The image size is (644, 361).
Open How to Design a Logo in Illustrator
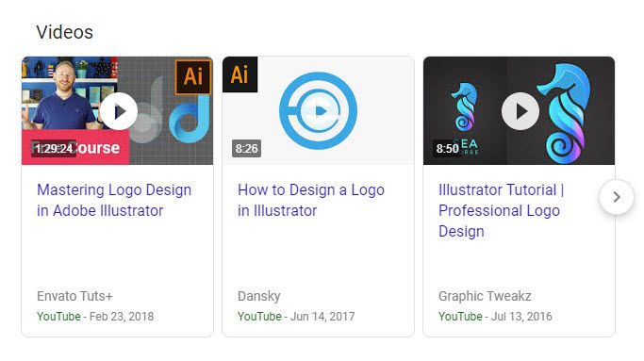(311, 200)
